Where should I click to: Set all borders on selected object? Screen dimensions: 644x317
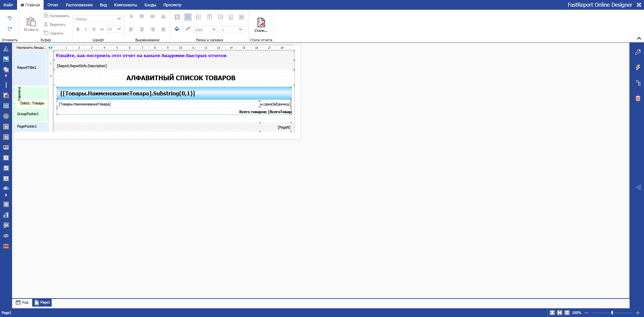[x=177, y=17]
